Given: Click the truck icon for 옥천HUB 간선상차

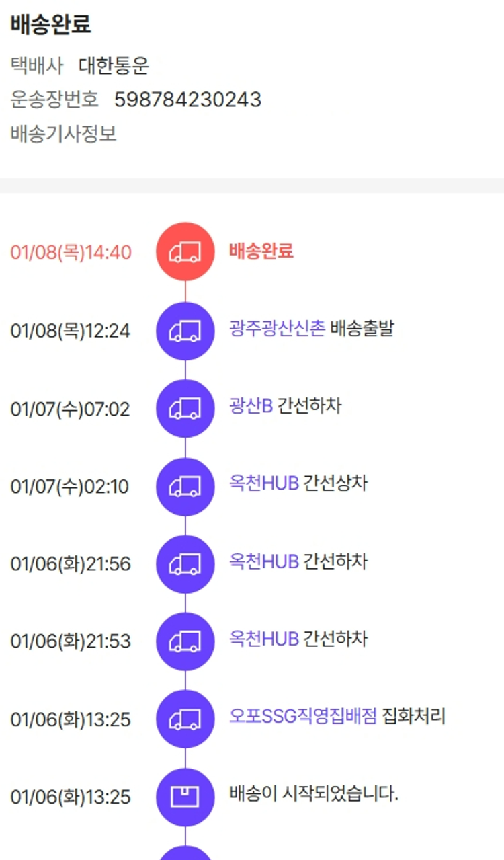Looking at the screenshot, I should pyautogui.click(x=185, y=486).
